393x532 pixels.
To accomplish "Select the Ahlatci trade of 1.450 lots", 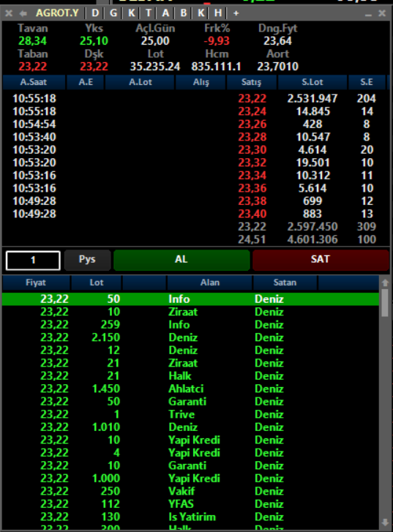I will point(190,389).
